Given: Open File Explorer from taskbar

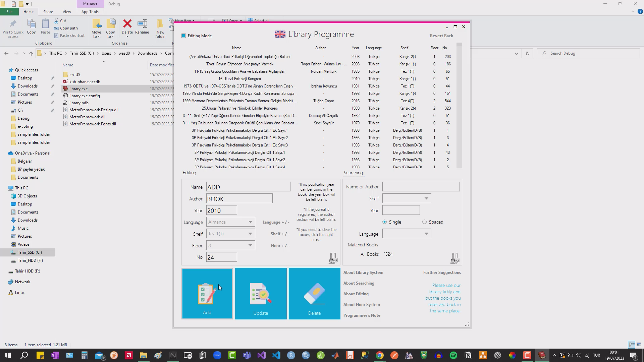Looking at the screenshot, I should coord(144,355).
